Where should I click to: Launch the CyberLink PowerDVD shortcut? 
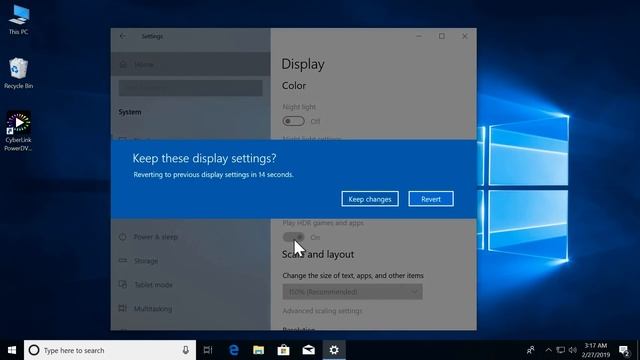18,131
